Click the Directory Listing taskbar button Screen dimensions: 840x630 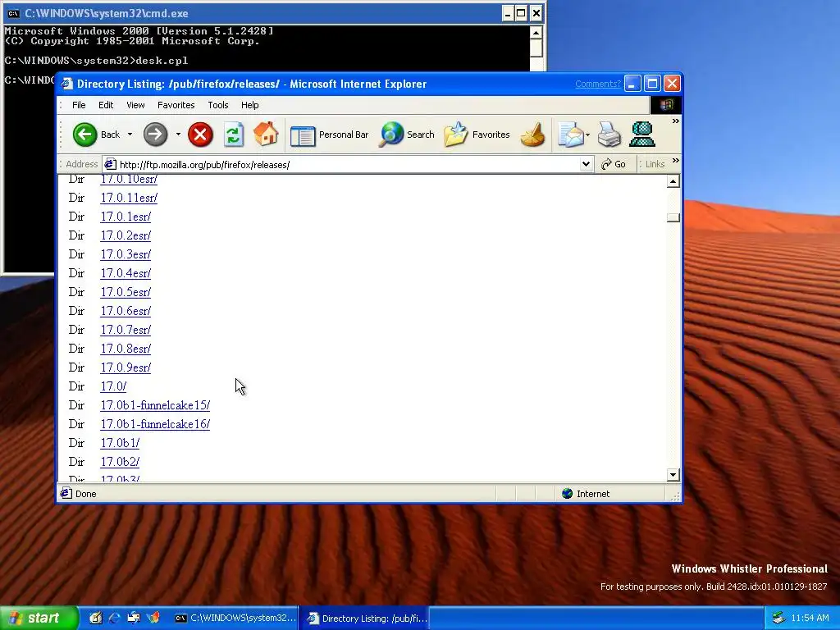[x=367, y=619]
